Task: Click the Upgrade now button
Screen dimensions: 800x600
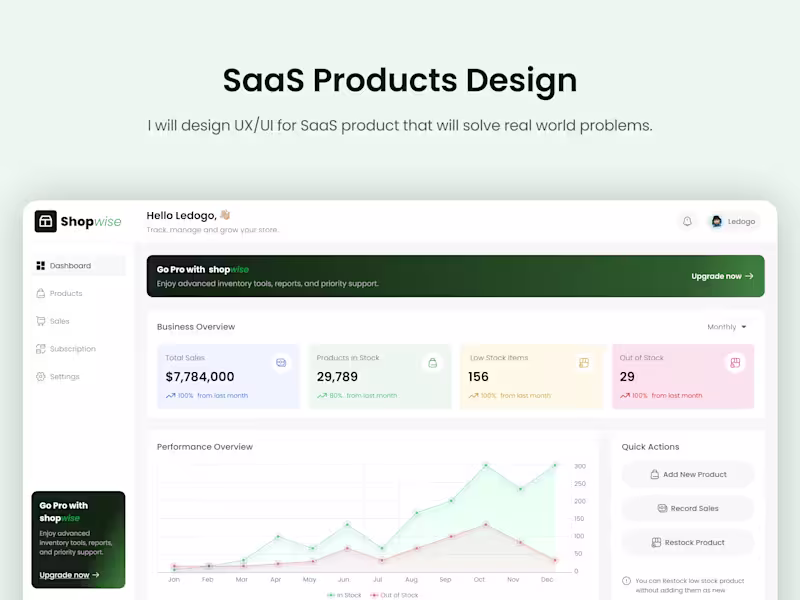Action: coord(721,276)
